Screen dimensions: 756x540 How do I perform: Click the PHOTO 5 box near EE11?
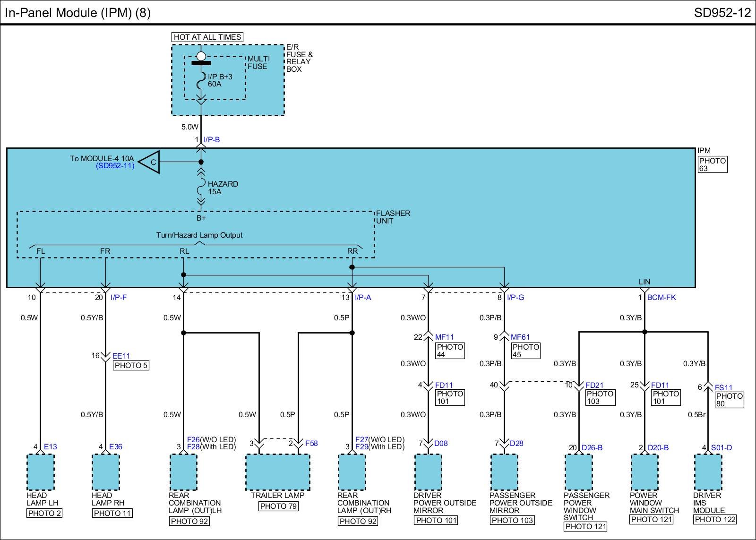131,365
